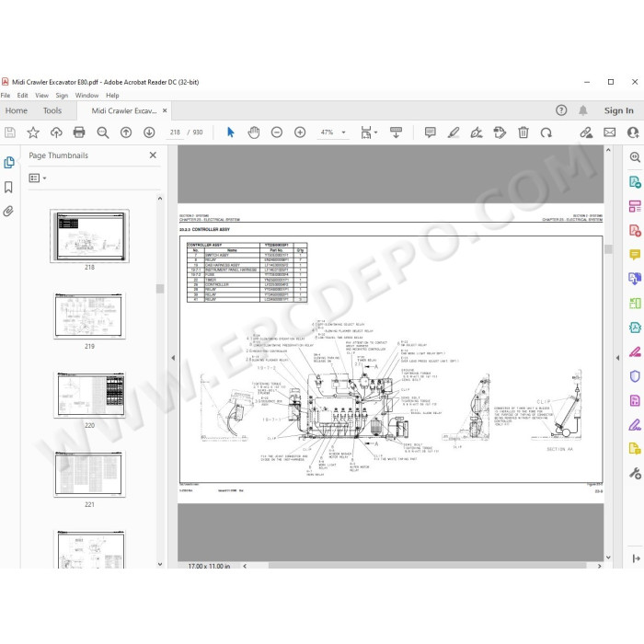Switch to the Home tab
This screenshot has width=644, height=644.
[16, 110]
